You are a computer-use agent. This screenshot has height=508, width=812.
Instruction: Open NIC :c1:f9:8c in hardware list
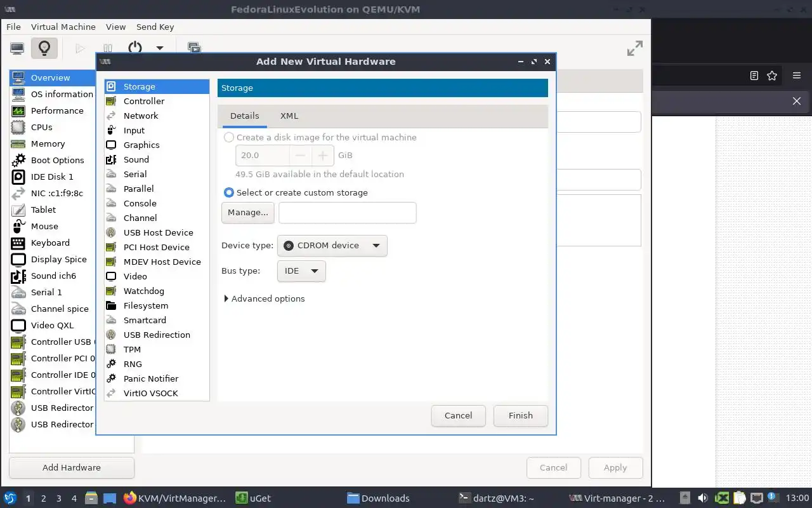(x=53, y=193)
